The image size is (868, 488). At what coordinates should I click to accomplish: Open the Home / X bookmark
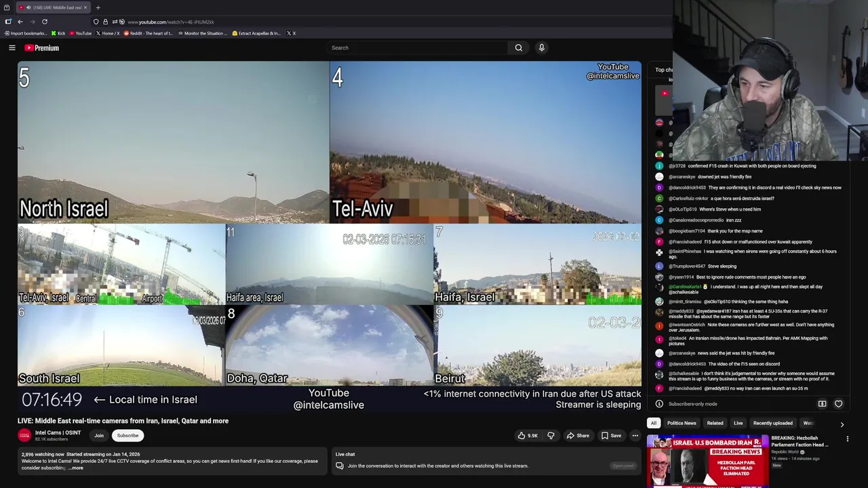tap(108, 33)
